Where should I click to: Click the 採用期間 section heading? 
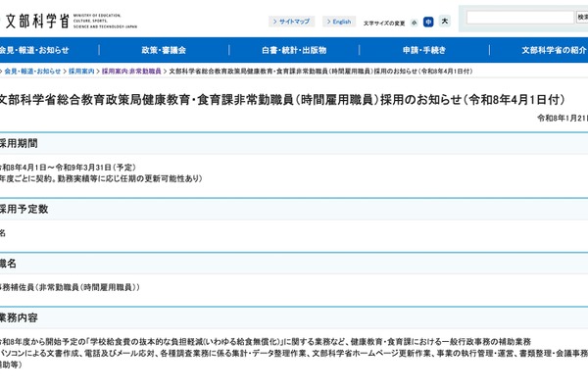click(x=19, y=143)
